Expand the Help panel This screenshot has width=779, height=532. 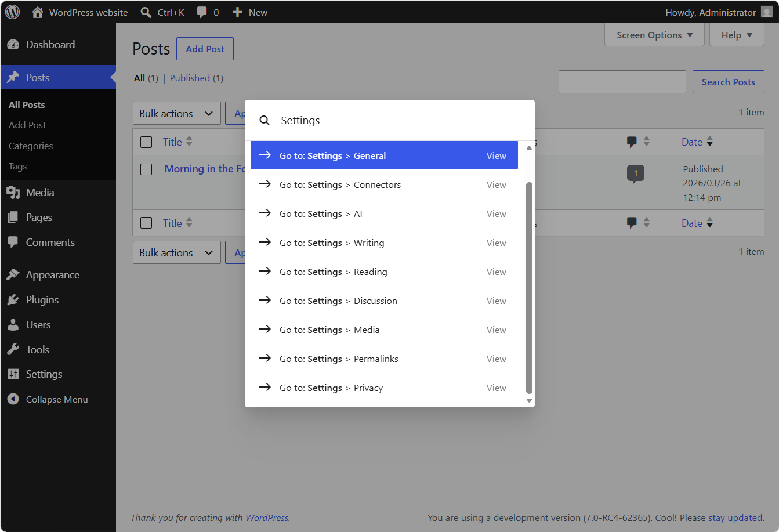tap(737, 35)
